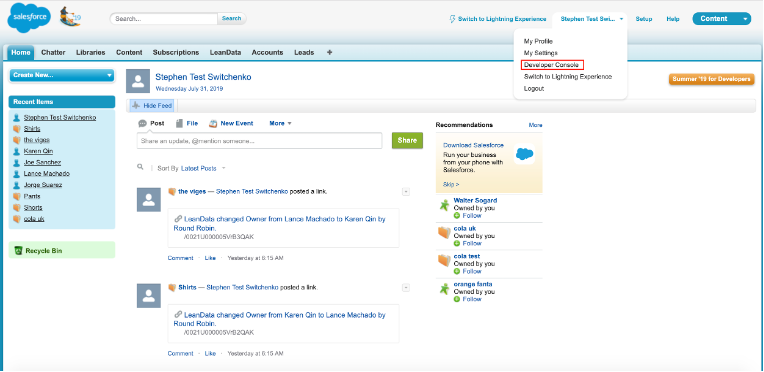764x372 pixels.
Task: Click the Share an update text box
Action: click(259, 140)
